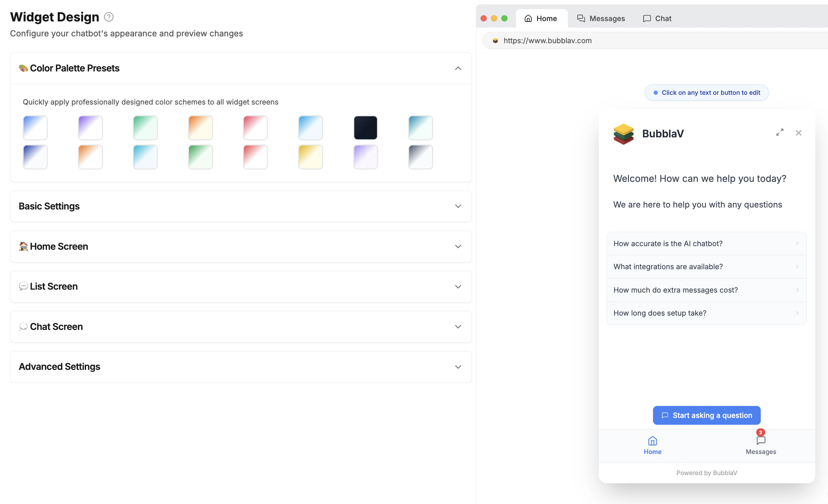Click the expand widget icon in BubblaV header
The height and width of the screenshot is (504, 828).
(780, 132)
